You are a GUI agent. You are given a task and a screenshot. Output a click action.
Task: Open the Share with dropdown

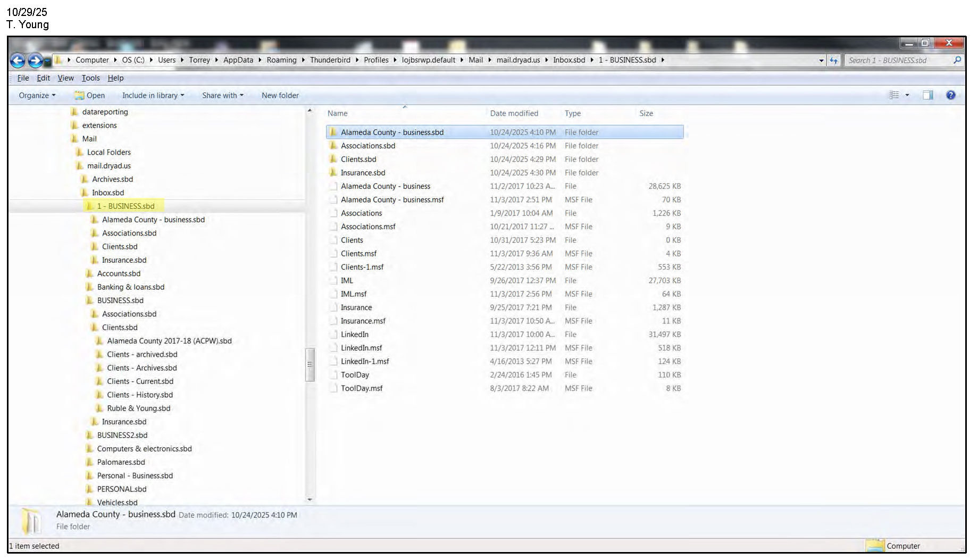[x=222, y=96]
